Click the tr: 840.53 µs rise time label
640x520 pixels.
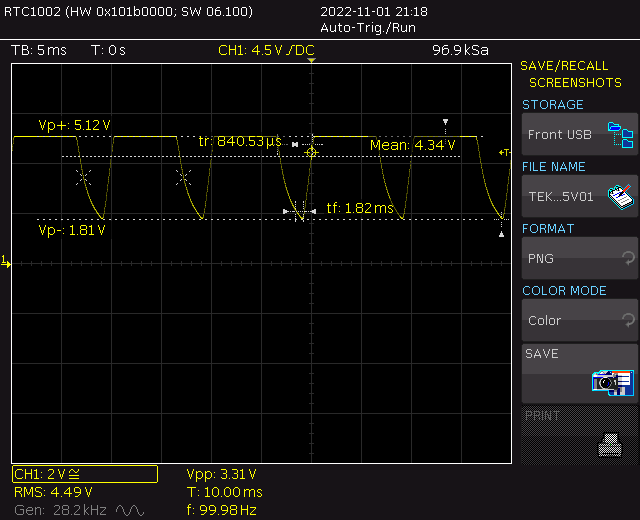click(240, 141)
